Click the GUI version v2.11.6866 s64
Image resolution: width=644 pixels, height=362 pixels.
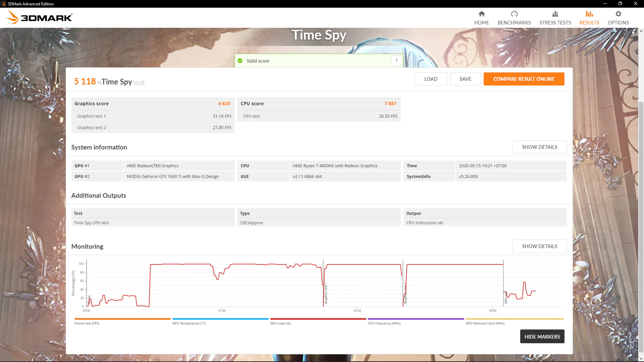307,176
